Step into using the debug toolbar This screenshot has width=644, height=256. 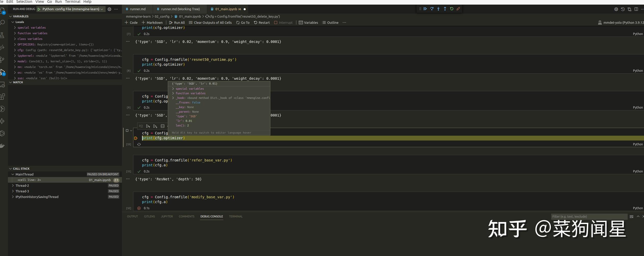pos(438,9)
